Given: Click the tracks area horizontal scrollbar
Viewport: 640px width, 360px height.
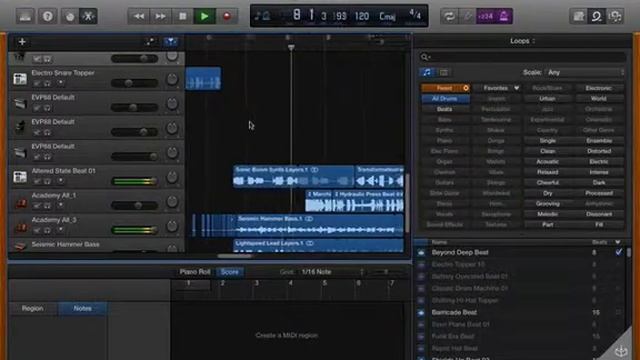Looking at the screenshot, I should [x=235, y=256].
